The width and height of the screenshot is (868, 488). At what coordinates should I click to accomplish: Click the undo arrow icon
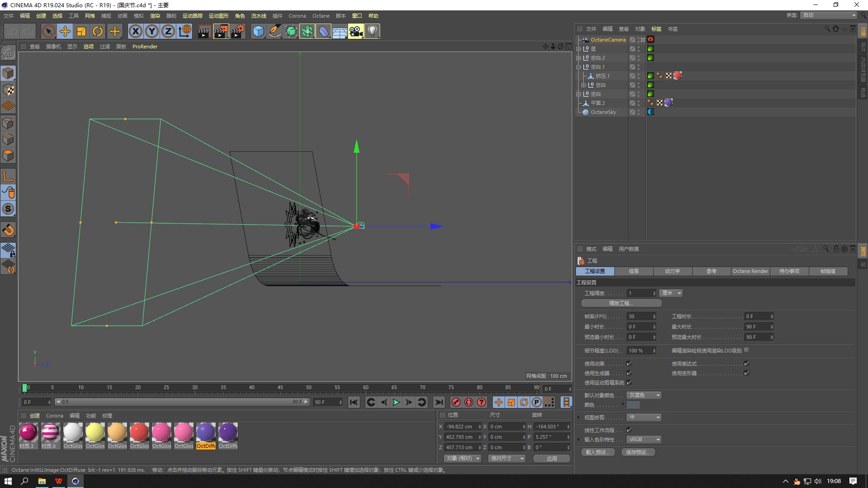11,31
